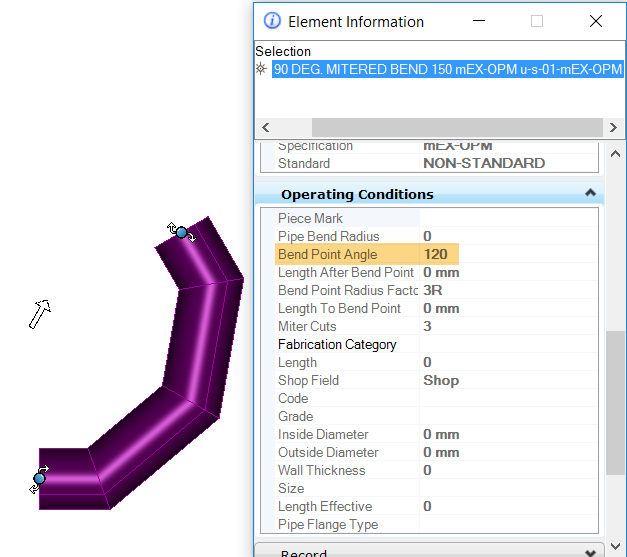Minimize the Element Information window
The image size is (627, 557).
point(479,21)
